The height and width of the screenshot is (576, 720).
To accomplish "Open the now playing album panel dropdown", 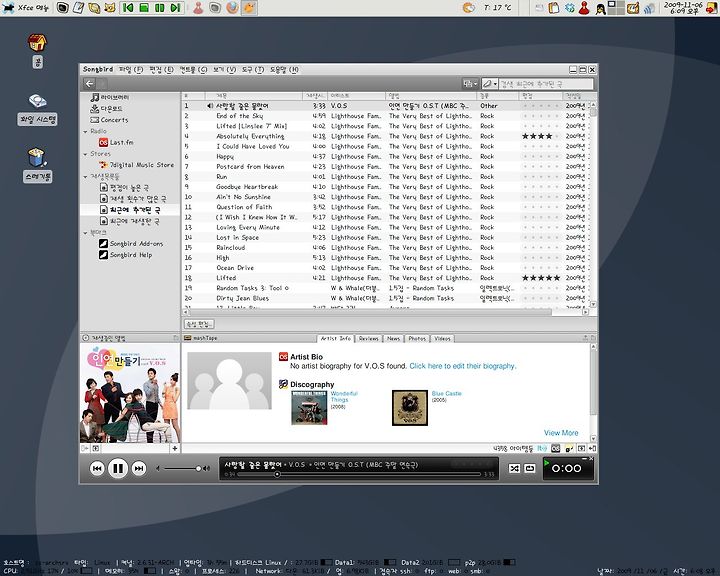I will coord(85,338).
